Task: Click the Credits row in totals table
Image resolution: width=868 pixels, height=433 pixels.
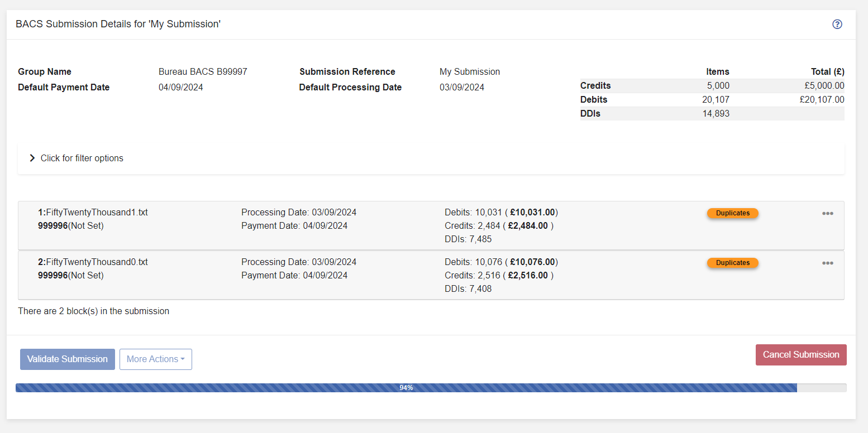Action: (712, 86)
